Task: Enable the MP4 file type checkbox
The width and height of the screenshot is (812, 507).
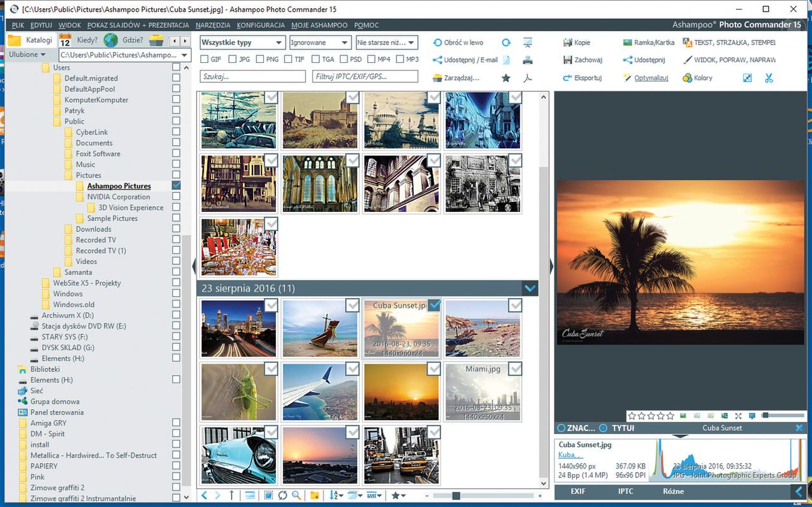Action: point(371,59)
